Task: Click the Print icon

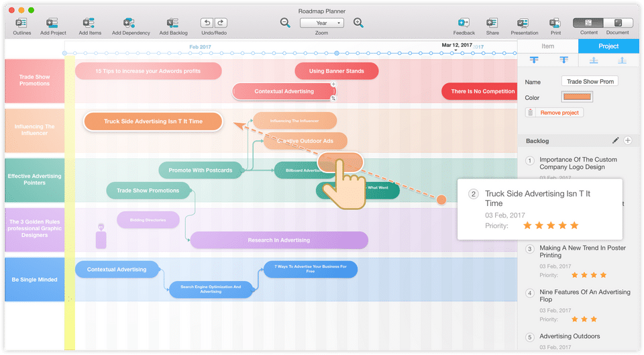Action: 555,23
